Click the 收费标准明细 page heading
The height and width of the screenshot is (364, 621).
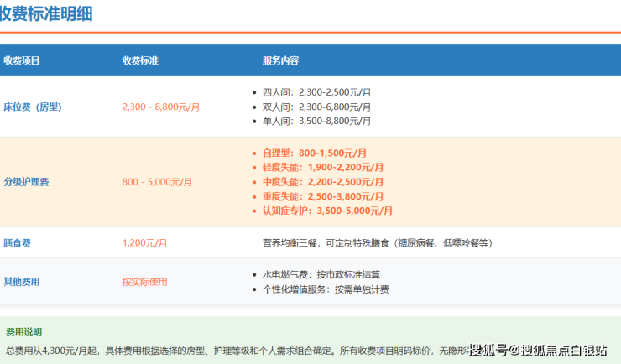(46, 13)
